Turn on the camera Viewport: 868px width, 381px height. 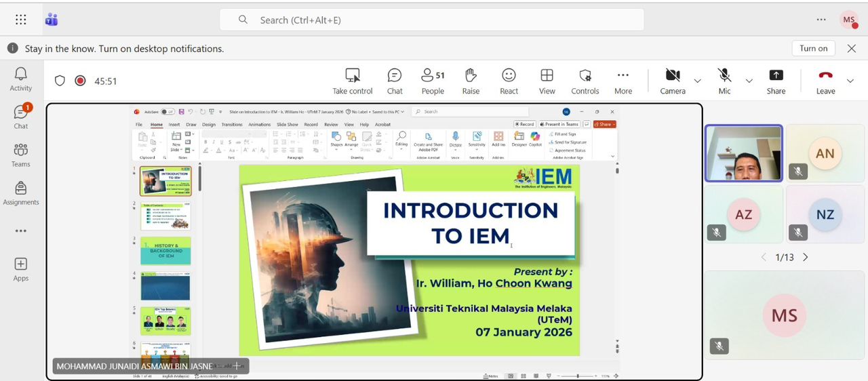672,81
